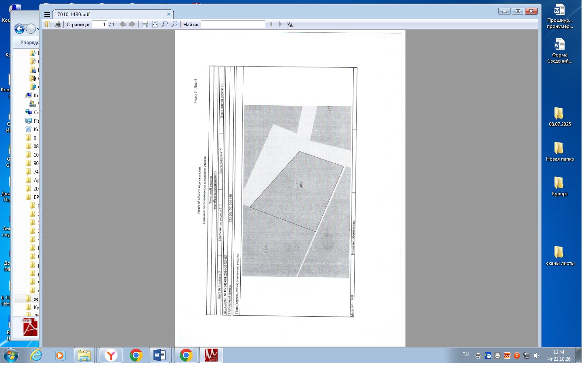Click the RU language indicator
Viewport: 588px width, 368px height.
click(466, 354)
